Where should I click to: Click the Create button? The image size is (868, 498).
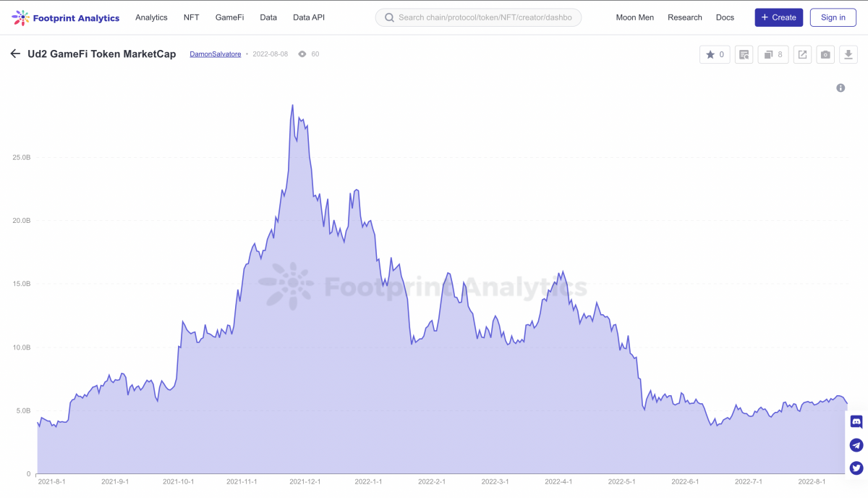click(x=778, y=17)
